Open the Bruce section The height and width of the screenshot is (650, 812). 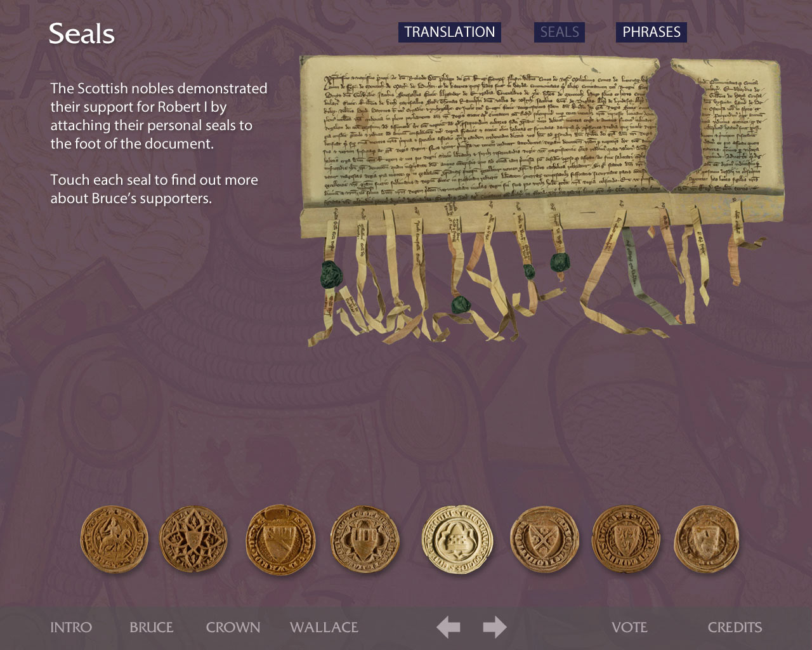click(x=151, y=627)
